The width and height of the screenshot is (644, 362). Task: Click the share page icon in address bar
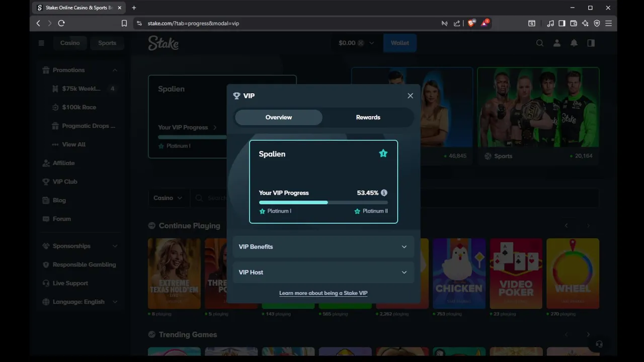[x=457, y=23]
